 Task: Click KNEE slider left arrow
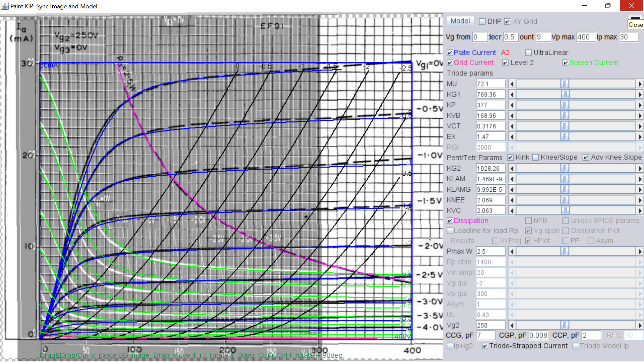coord(512,200)
